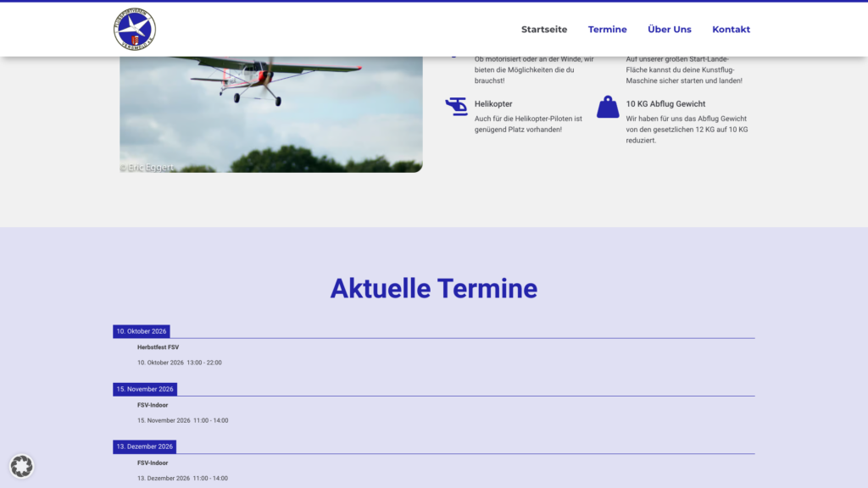Select the 15. November 2026 date badge
This screenshot has height=488, width=868.
click(145, 389)
